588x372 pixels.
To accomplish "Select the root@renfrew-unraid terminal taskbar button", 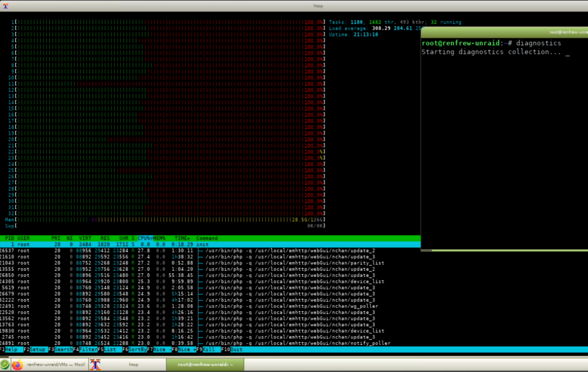I will pyautogui.click(x=205, y=364).
